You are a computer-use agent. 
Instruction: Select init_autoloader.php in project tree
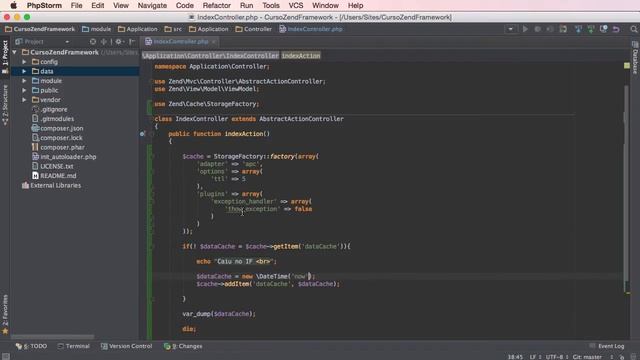click(68, 157)
